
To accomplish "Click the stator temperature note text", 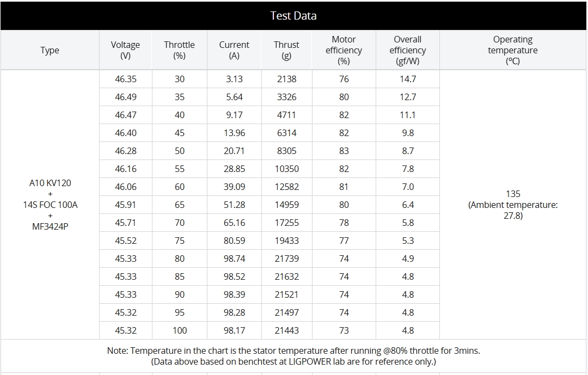I will click(293, 351).
